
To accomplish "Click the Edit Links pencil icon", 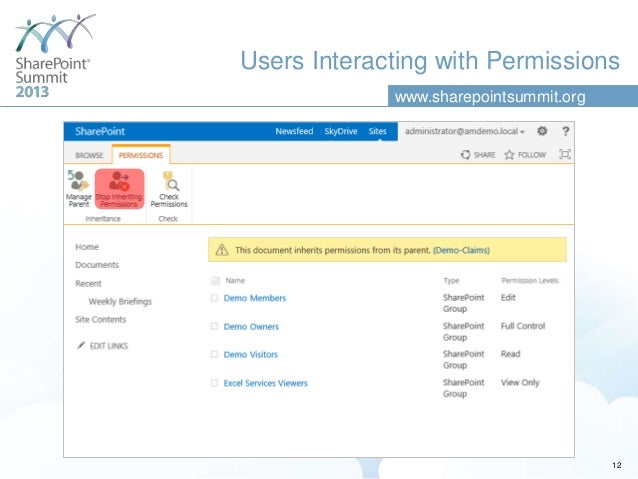I will point(81,346).
